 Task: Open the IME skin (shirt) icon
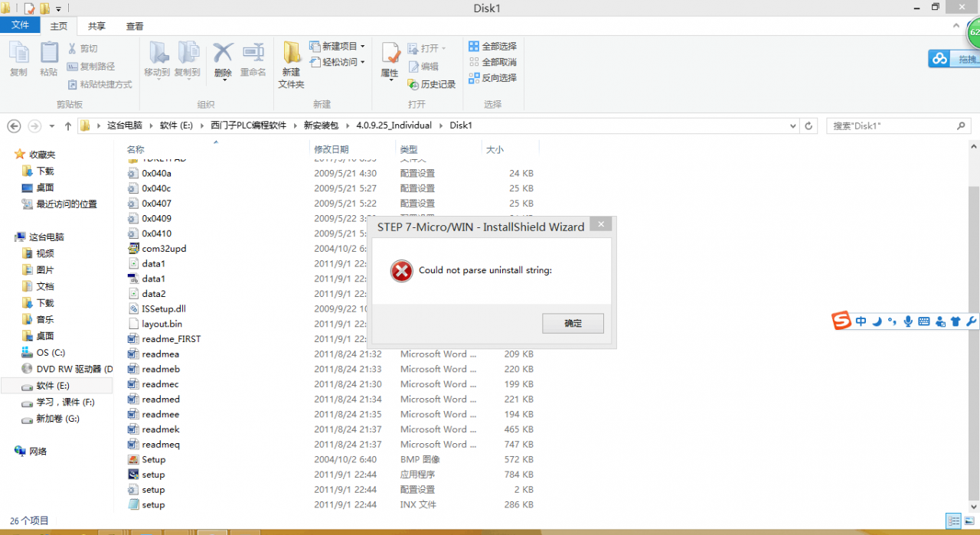(955, 321)
